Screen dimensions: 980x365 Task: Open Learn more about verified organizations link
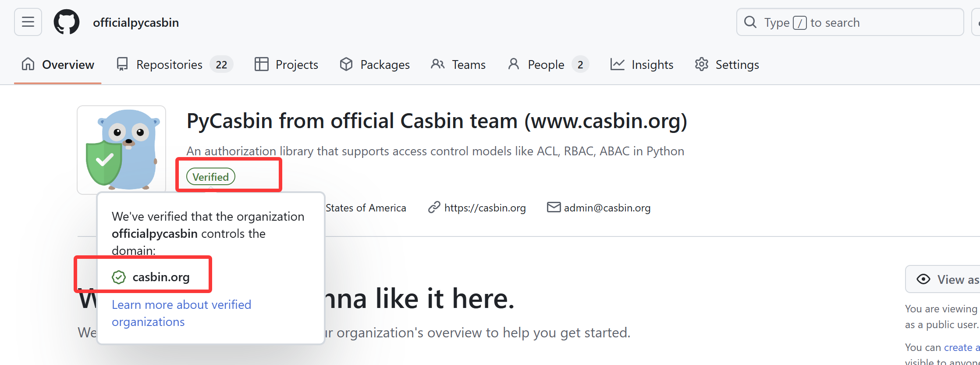[x=181, y=313]
